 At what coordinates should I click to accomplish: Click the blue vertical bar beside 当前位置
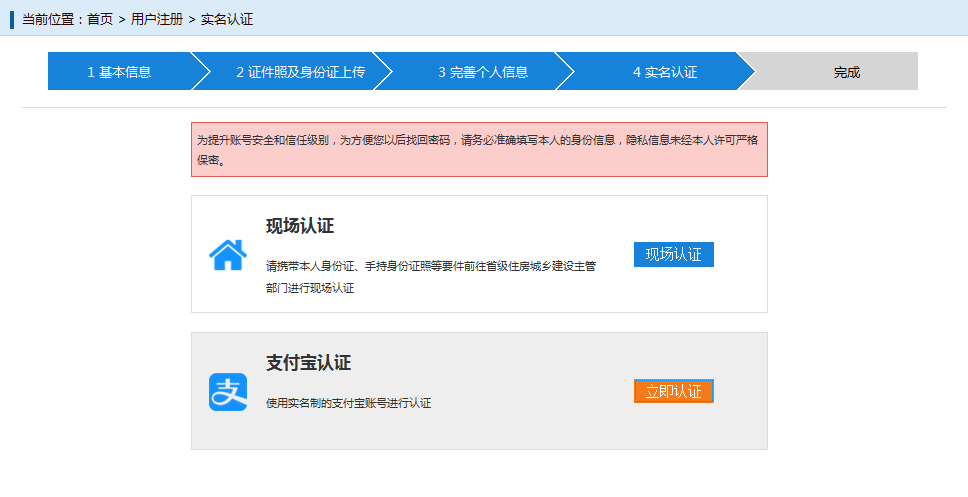(x=13, y=19)
